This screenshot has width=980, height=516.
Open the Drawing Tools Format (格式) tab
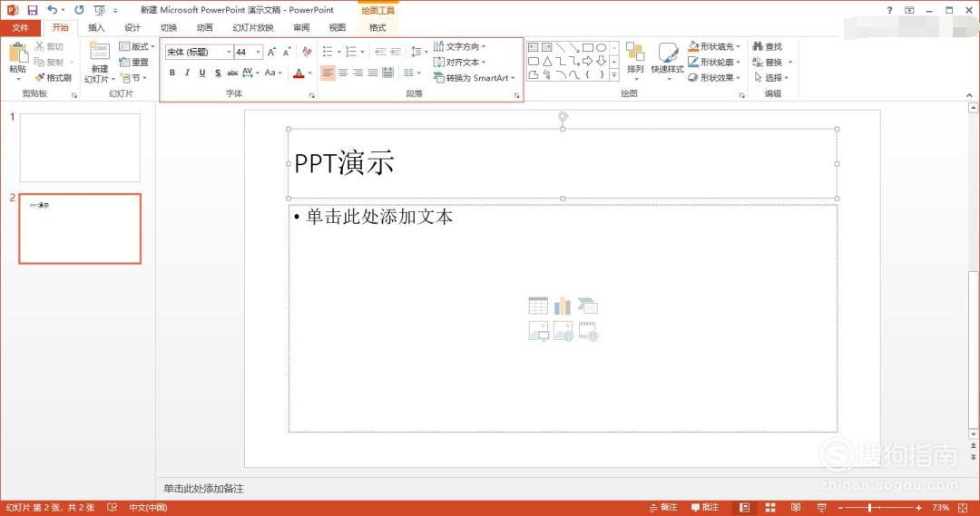[x=377, y=27]
